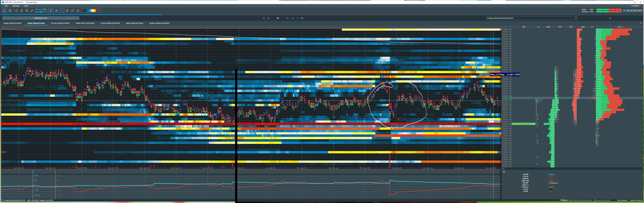Select the hand pointer tool
The height and width of the screenshot is (203, 644).
pyautogui.click(x=4, y=10)
